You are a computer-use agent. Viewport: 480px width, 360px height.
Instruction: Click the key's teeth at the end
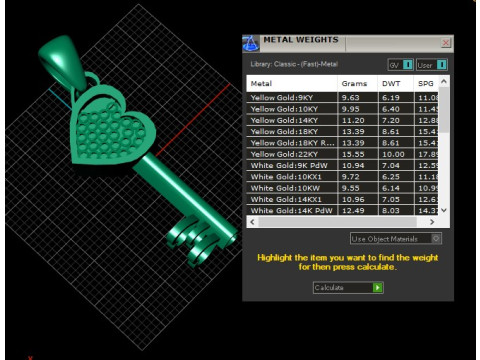pos(192,240)
